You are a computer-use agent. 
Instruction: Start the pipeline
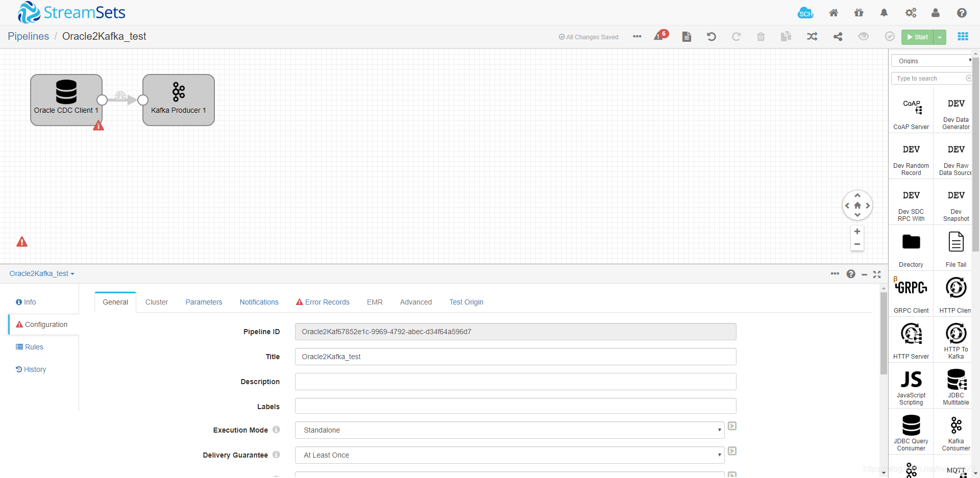917,37
